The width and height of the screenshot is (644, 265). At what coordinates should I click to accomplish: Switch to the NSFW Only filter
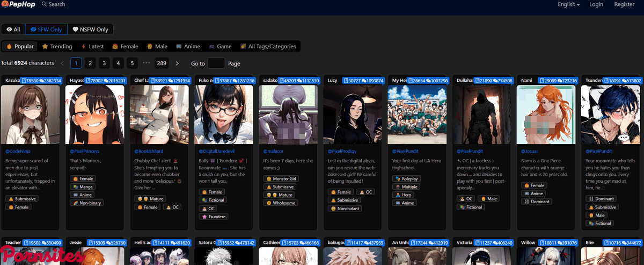click(x=90, y=30)
